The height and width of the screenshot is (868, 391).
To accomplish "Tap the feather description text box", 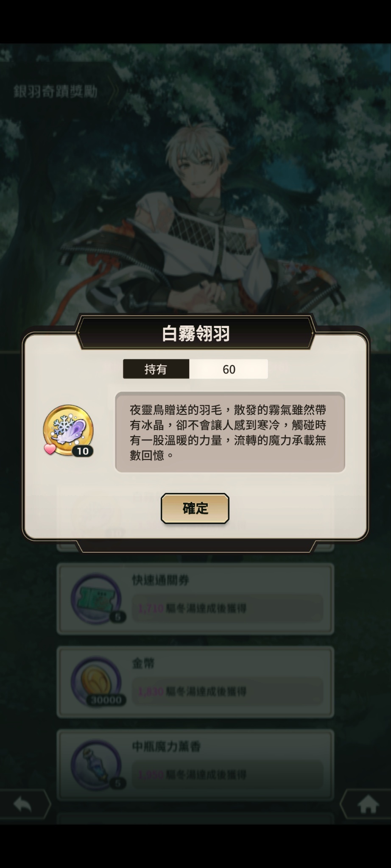I will [230, 432].
